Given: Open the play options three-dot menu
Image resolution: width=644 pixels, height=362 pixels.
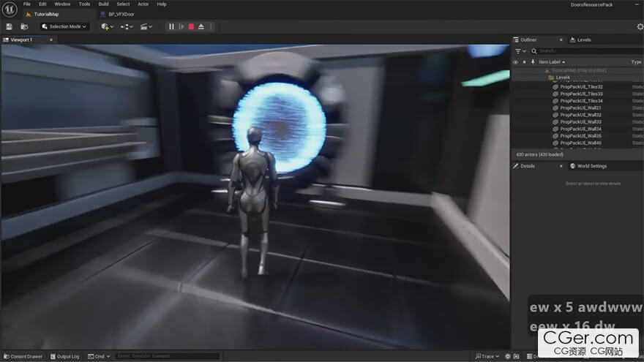Looking at the screenshot, I should (x=211, y=26).
